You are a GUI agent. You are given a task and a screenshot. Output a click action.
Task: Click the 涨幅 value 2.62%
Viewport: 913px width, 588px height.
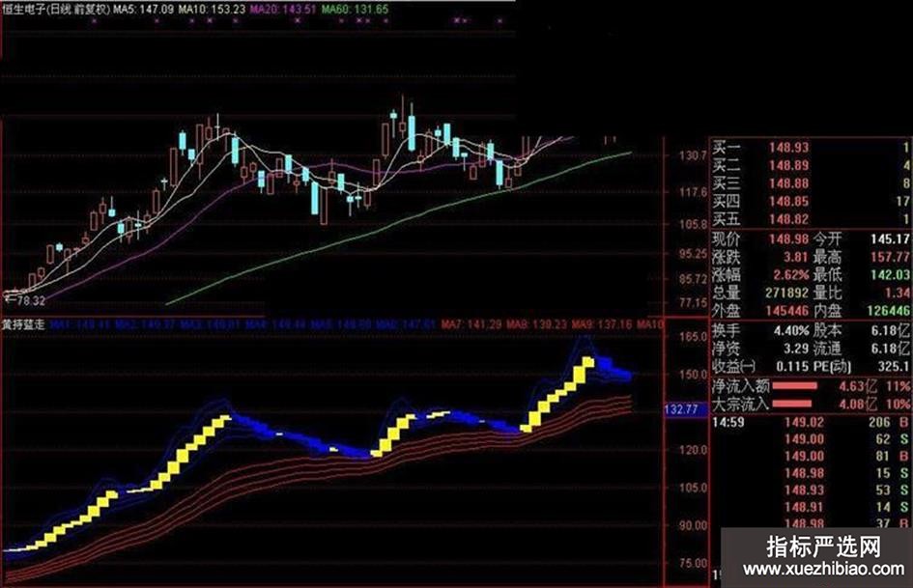pos(791,274)
